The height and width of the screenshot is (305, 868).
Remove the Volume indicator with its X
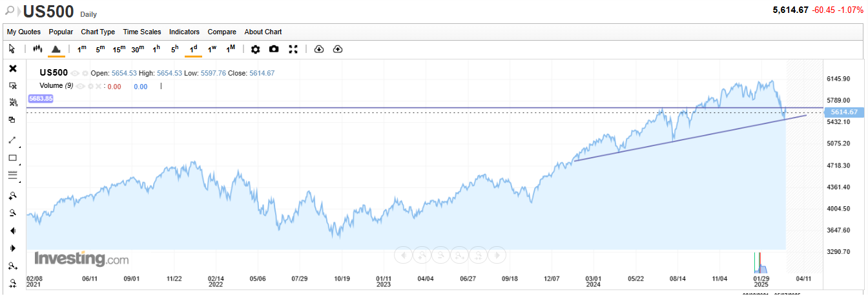point(99,86)
